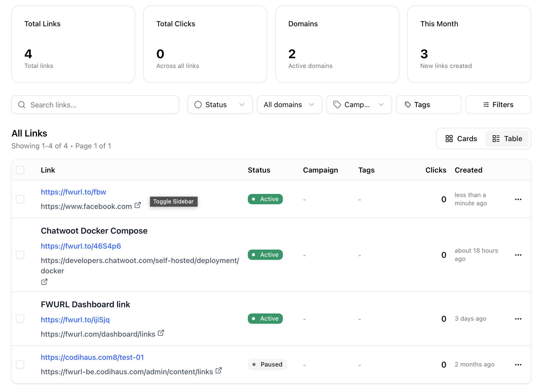543x392 pixels.
Task: Select the checkbox for fwurl.to/fbw row
Action: (20, 199)
